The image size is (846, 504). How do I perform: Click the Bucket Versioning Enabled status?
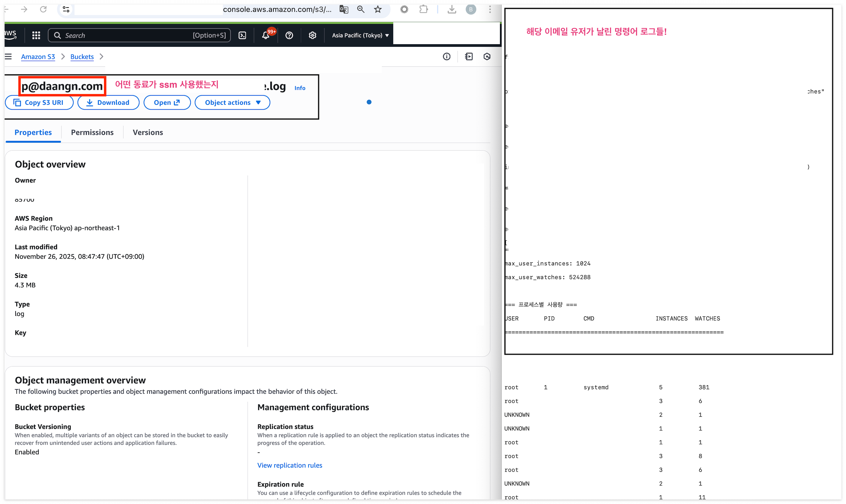pyautogui.click(x=27, y=452)
